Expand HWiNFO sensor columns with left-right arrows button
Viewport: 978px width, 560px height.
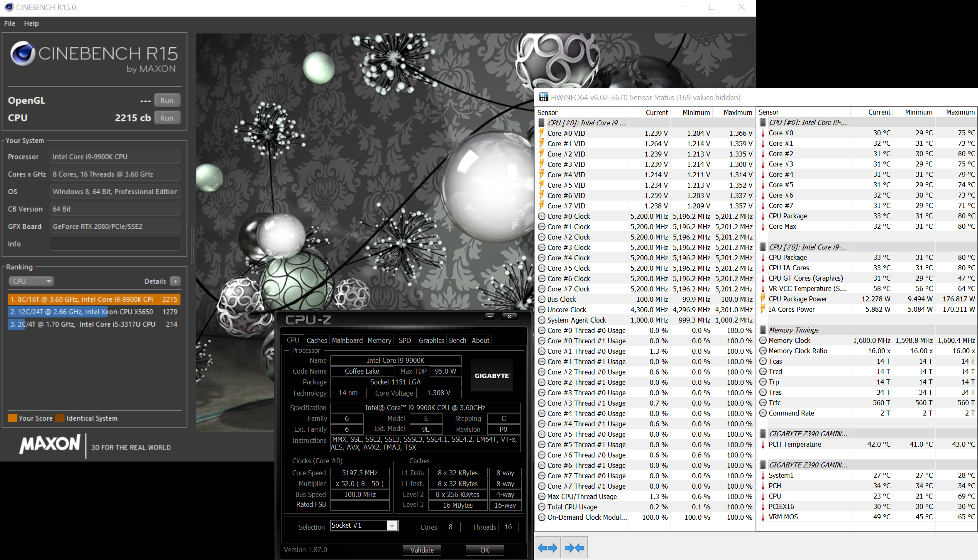(548, 548)
